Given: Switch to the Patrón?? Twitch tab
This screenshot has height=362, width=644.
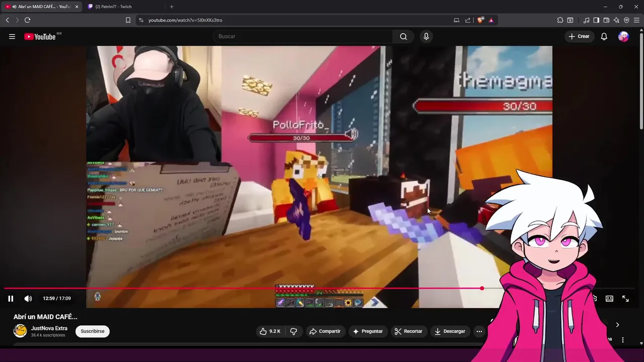Looking at the screenshot, I should click(x=121, y=7).
